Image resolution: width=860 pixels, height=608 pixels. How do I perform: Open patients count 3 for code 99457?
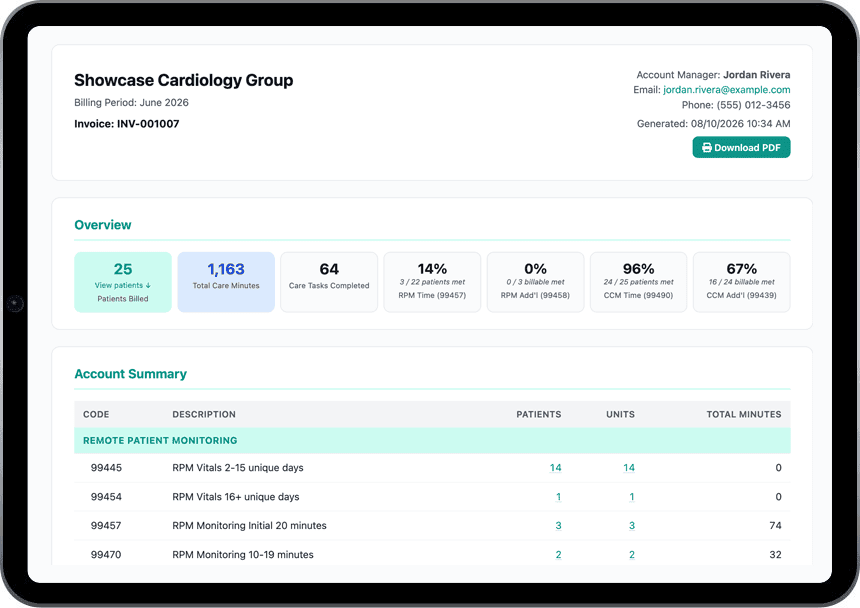click(558, 525)
